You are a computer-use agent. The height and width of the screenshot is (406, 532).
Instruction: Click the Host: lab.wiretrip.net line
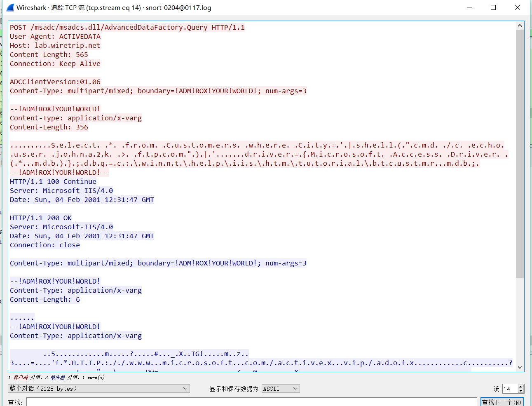pos(55,45)
